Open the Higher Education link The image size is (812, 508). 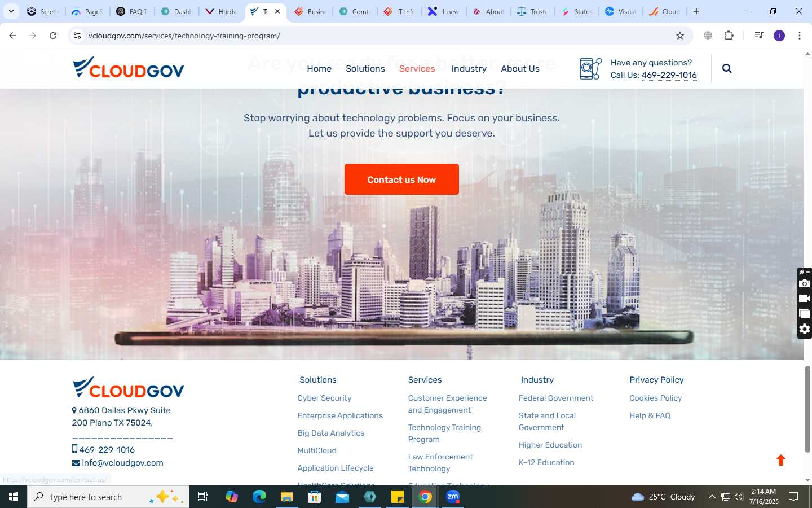[x=550, y=445]
